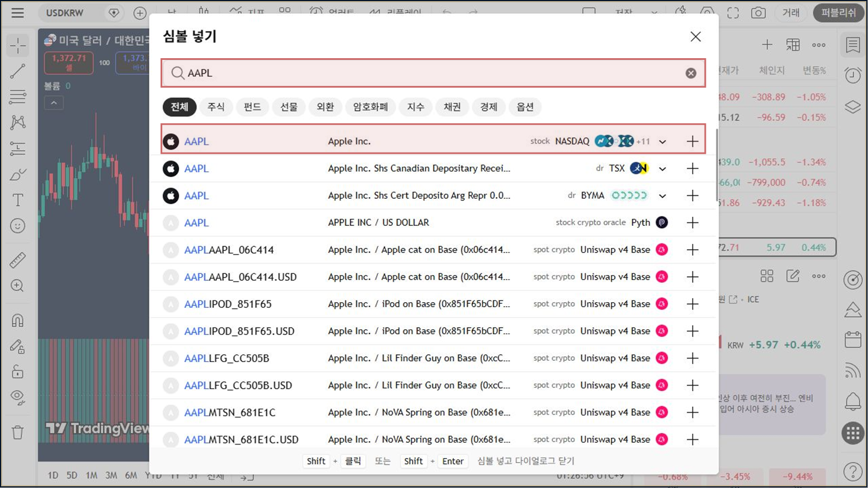Open the notifications bell icon
Image resolution: width=868 pixels, height=488 pixels.
point(853,402)
